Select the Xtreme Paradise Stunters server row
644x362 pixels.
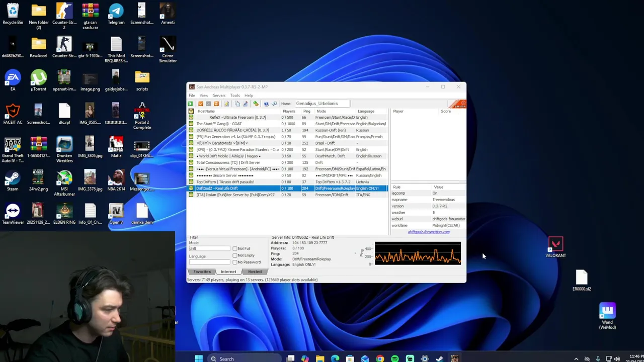click(x=287, y=150)
